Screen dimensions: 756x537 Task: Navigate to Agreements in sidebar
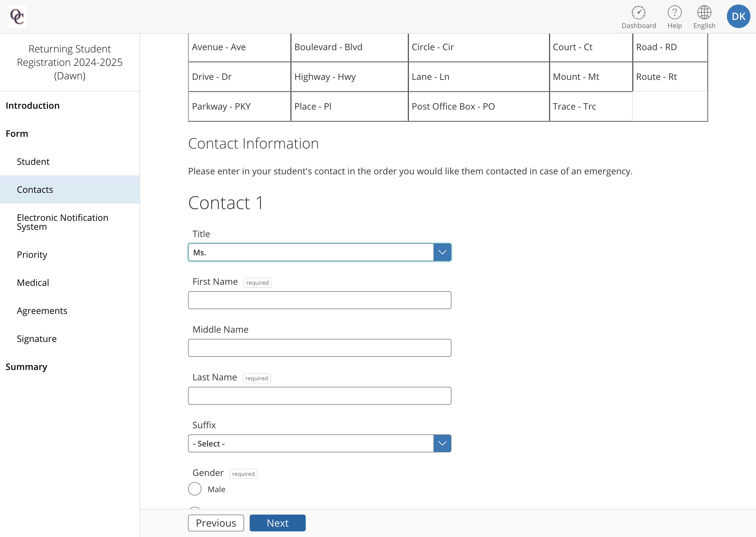point(42,311)
